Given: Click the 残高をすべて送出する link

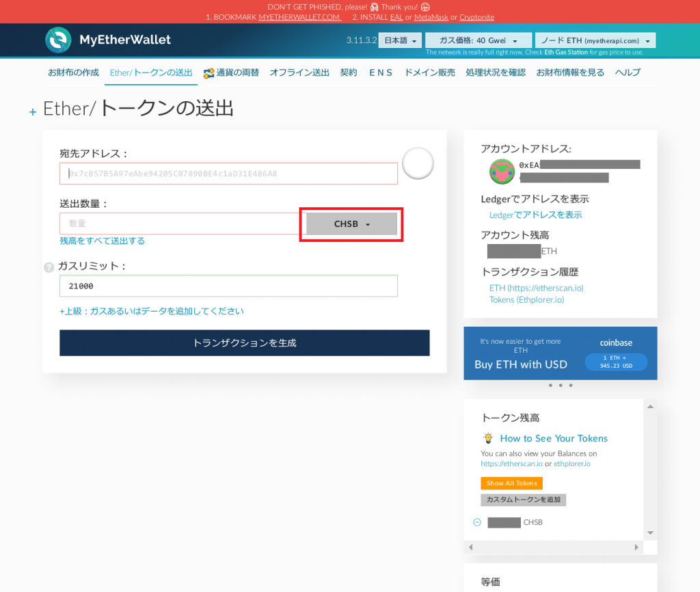Looking at the screenshot, I should click(x=100, y=241).
